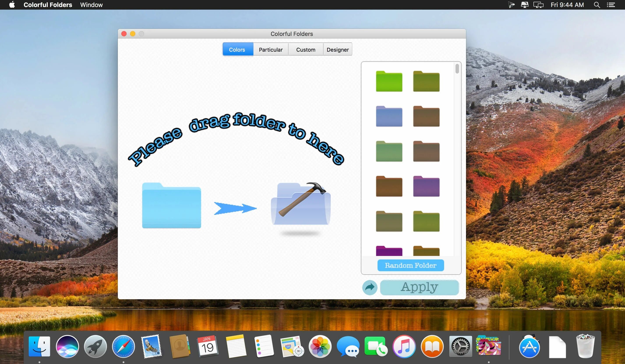Pick the purple folder icon swatch
Screen dimensions: 625x364
click(426, 187)
